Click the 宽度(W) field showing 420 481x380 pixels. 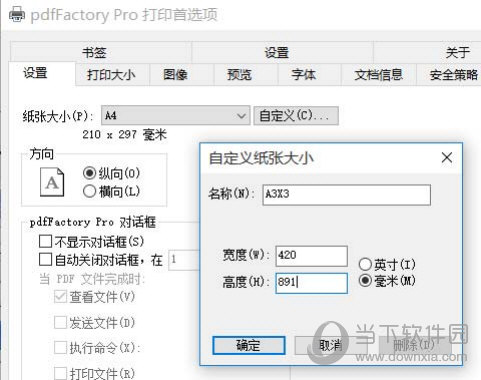pos(312,256)
